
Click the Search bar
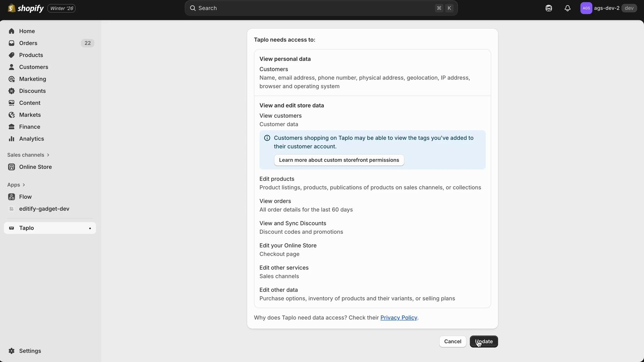pyautogui.click(x=321, y=8)
